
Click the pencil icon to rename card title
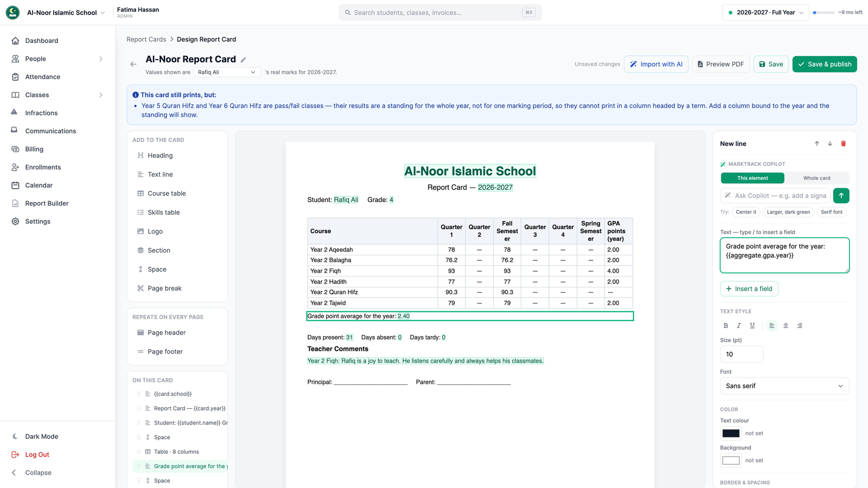(244, 60)
